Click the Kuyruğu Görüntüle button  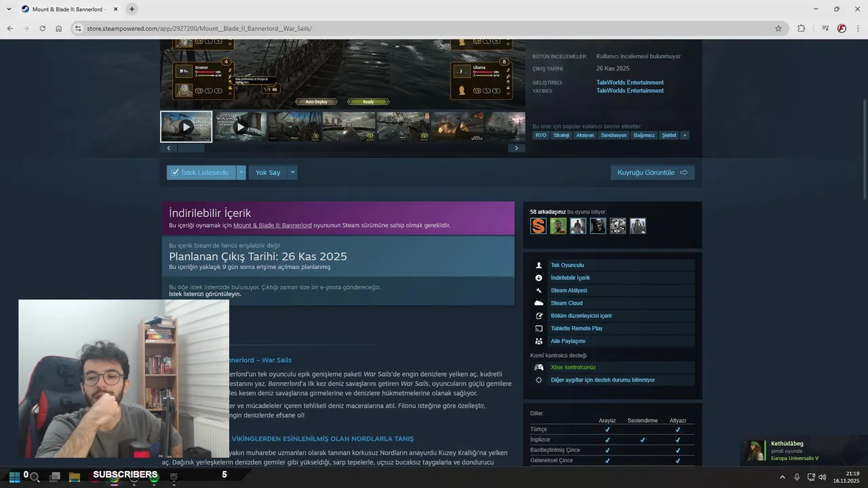(652, 172)
